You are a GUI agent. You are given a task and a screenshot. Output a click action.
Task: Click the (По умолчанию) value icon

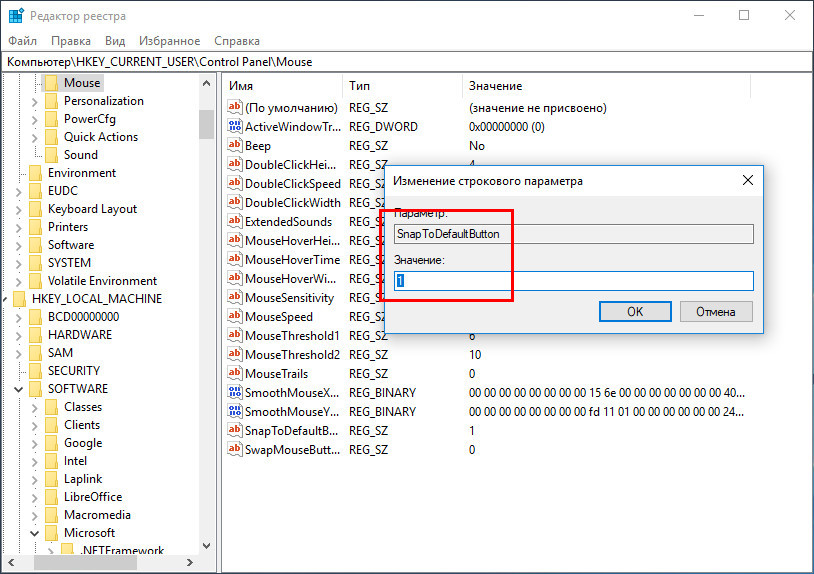(235, 107)
